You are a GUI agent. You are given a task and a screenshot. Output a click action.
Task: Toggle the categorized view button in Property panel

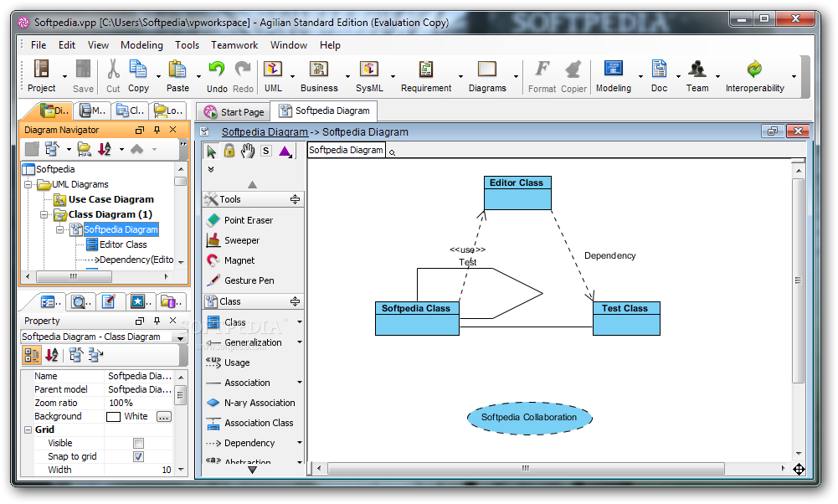[32, 355]
